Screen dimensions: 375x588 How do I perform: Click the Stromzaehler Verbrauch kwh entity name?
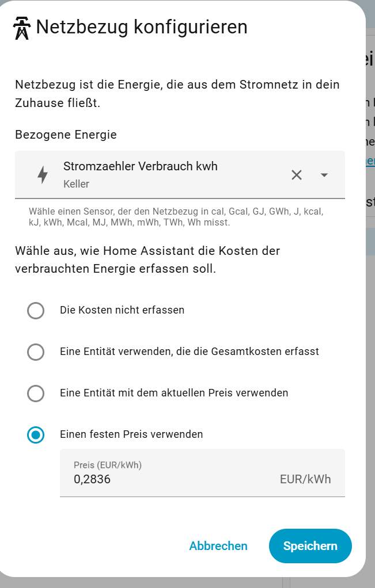pyautogui.click(x=141, y=166)
